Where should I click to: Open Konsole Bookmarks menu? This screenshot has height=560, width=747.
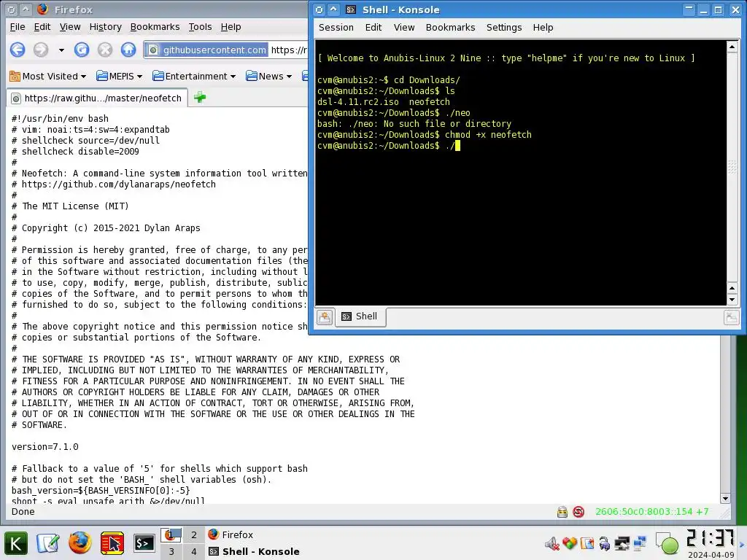tap(450, 28)
